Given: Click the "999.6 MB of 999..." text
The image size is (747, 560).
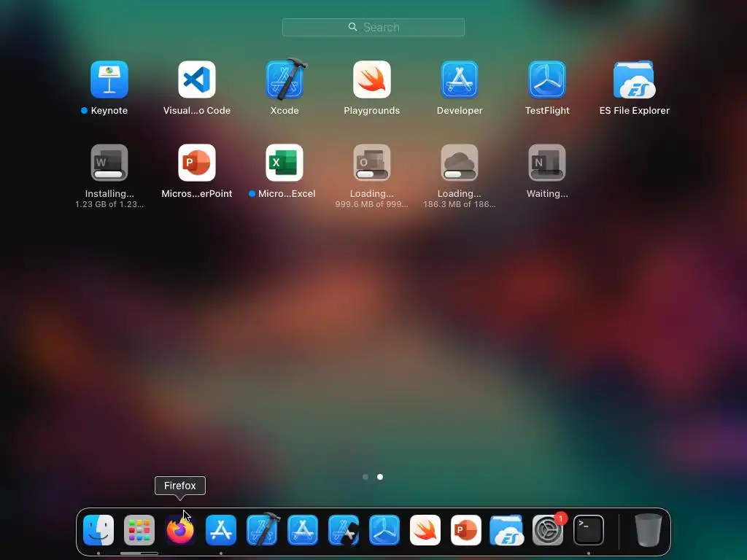Looking at the screenshot, I should [371, 204].
